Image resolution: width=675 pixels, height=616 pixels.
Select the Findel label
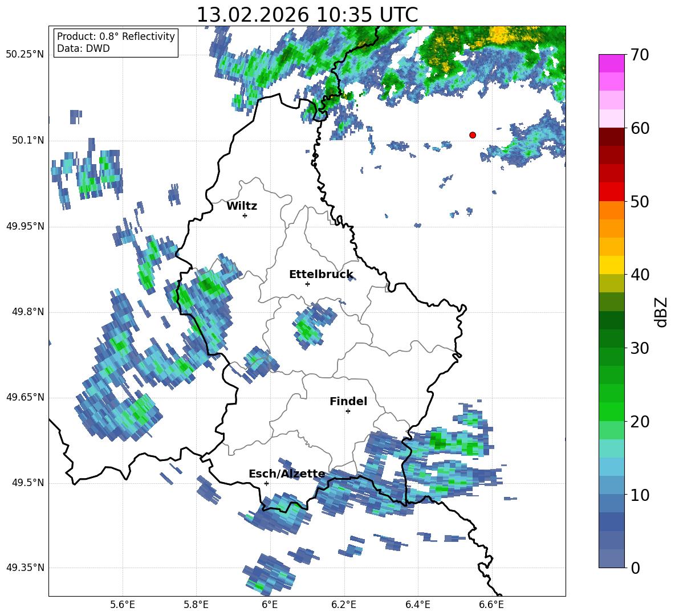348,401
